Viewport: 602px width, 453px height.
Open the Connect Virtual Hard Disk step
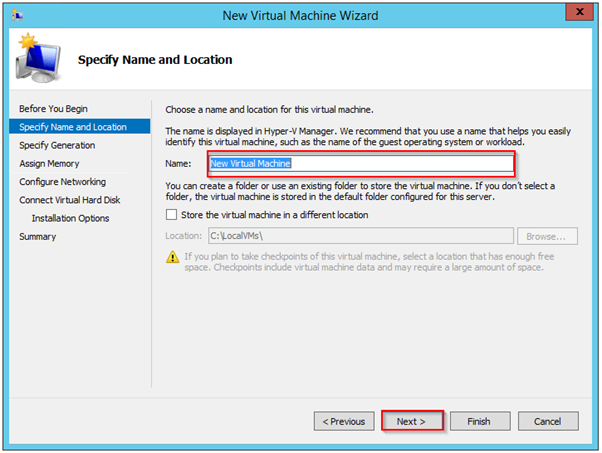coord(69,200)
